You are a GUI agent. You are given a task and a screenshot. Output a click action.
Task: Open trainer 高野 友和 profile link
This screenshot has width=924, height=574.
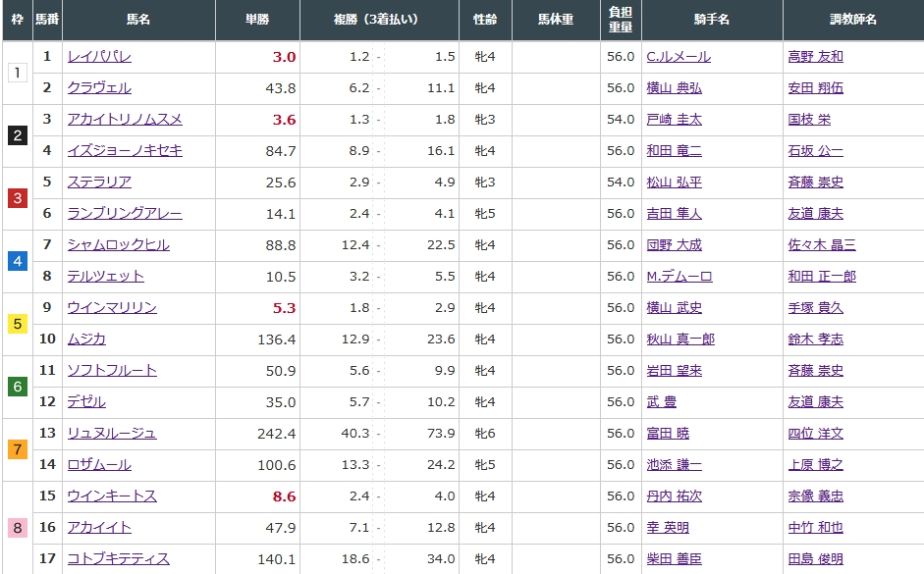[x=815, y=57]
